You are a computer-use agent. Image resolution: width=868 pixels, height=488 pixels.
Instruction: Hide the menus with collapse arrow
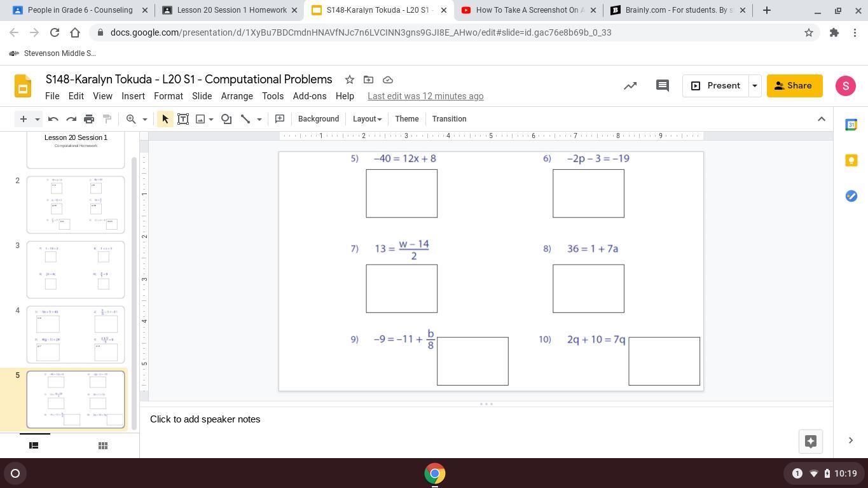822,119
